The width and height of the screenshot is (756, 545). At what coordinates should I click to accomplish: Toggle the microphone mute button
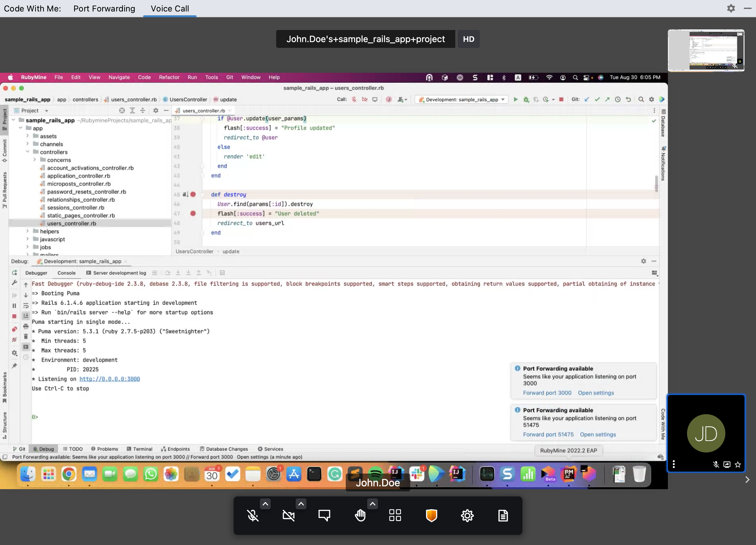253,515
